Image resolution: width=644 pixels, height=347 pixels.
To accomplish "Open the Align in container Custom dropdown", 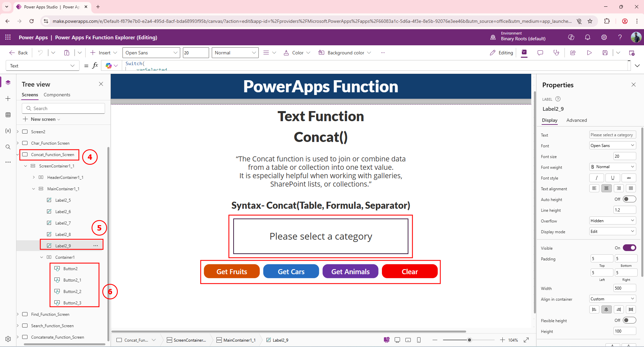I will point(613,299).
